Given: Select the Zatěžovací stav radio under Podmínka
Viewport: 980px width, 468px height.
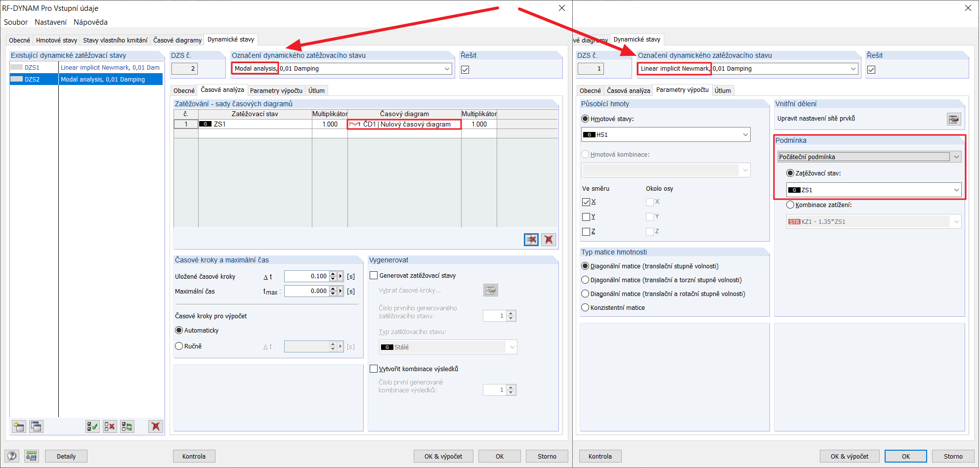Looking at the screenshot, I should (x=790, y=173).
